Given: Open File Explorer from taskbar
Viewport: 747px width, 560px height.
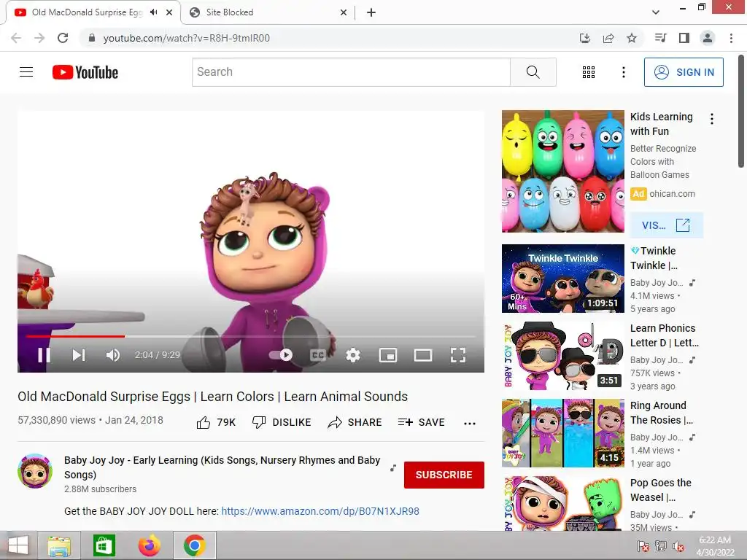Looking at the screenshot, I should (59, 545).
